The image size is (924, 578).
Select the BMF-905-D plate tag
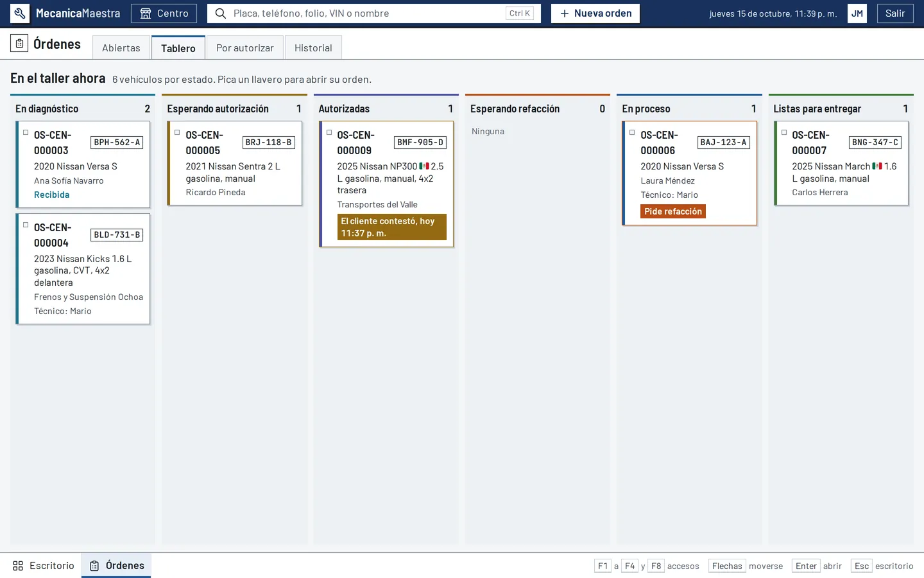pos(420,143)
